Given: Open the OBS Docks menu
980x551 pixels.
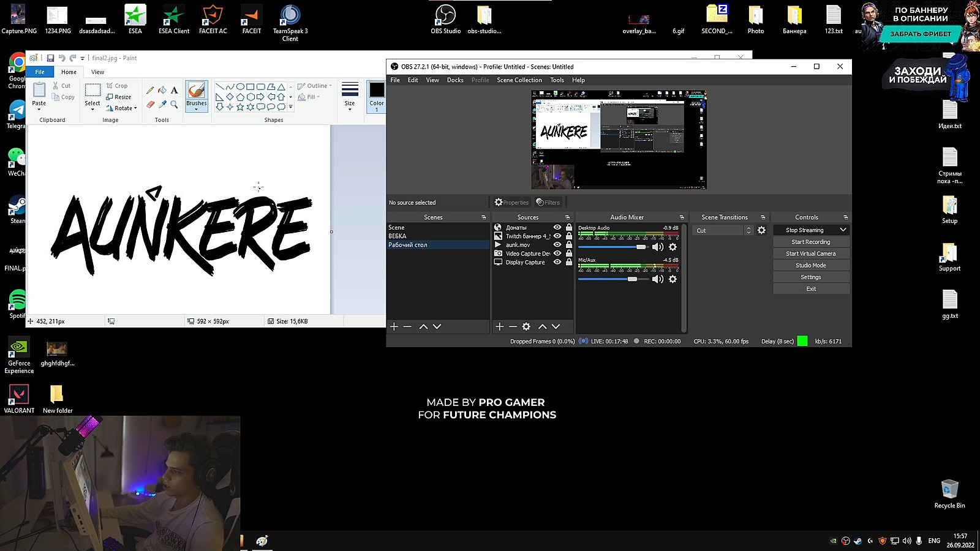Looking at the screenshot, I should [x=455, y=80].
